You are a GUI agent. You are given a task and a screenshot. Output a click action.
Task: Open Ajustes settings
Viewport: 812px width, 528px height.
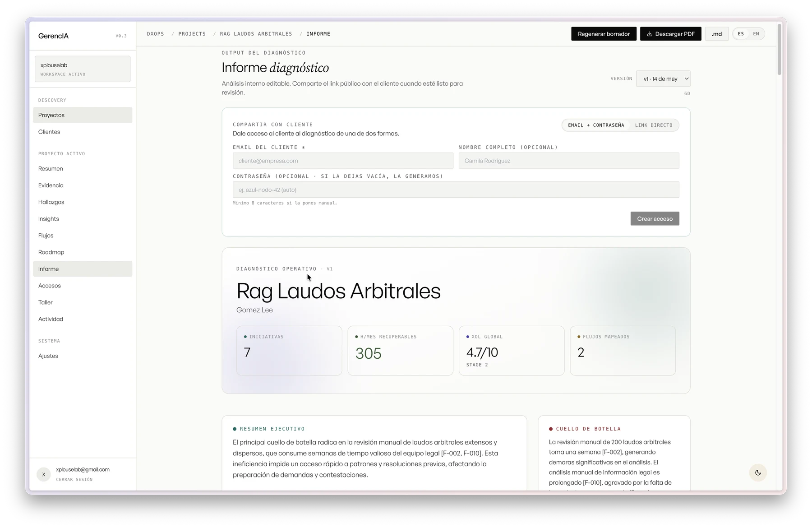point(83,356)
